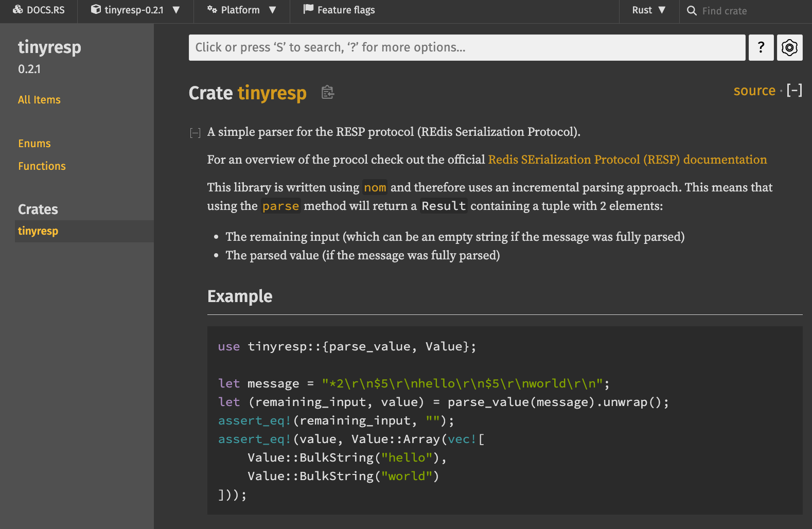The width and height of the screenshot is (812, 529).
Task: Click the package cube icon next to tinyresp-0.2.1
Action: 96,10
